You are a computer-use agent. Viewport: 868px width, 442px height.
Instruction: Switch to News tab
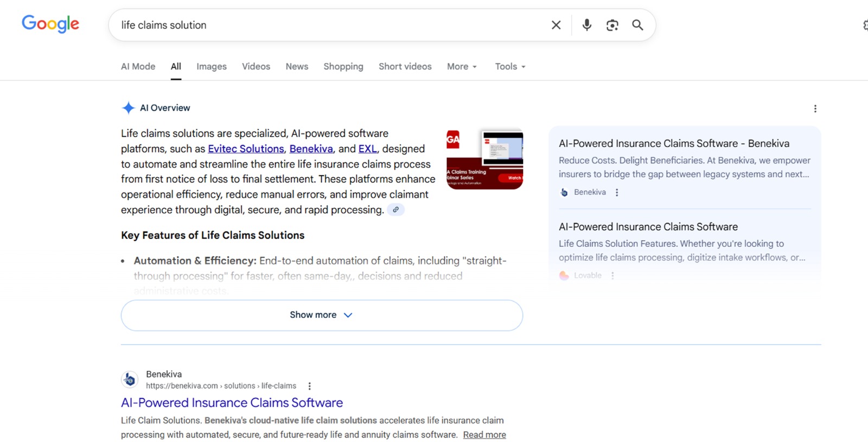[x=297, y=66]
